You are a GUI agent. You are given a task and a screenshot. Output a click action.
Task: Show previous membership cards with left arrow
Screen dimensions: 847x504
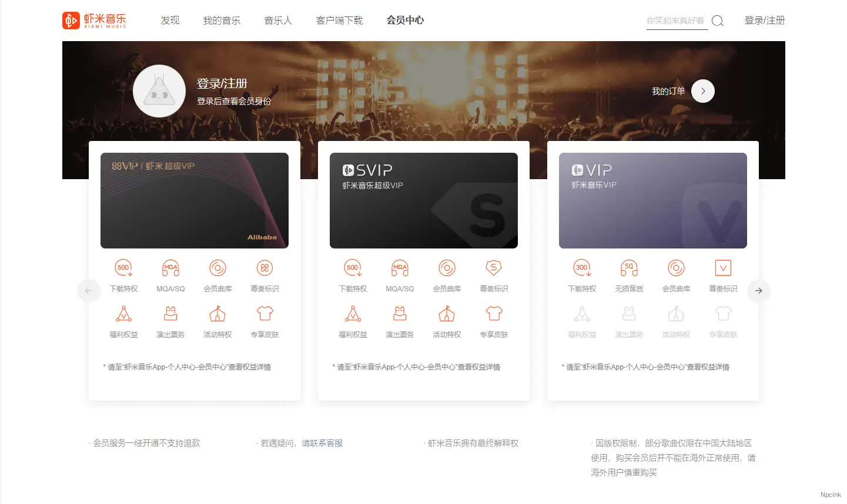click(x=89, y=291)
